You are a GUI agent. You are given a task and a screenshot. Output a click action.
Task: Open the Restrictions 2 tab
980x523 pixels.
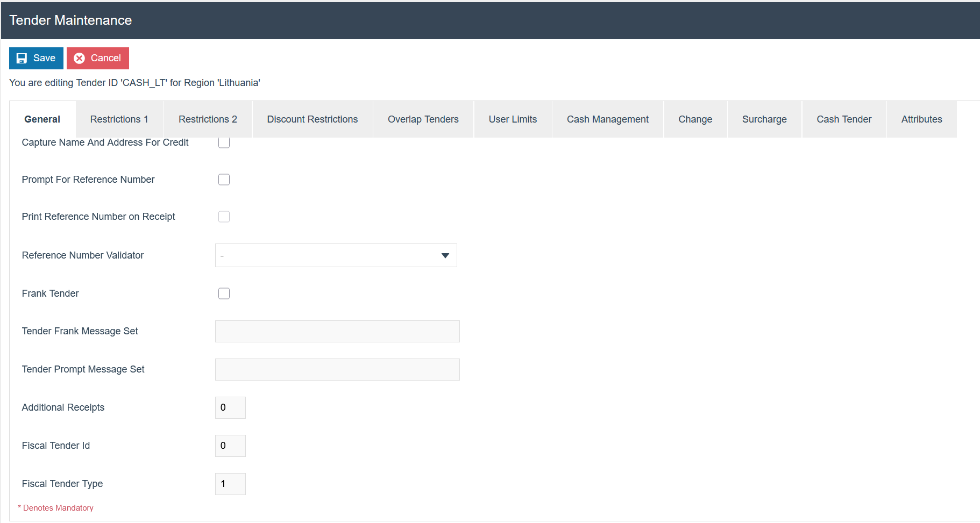208,119
